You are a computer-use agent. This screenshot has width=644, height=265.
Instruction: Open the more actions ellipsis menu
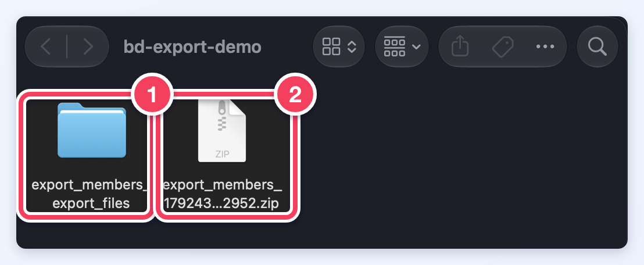[x=545, y=46]
